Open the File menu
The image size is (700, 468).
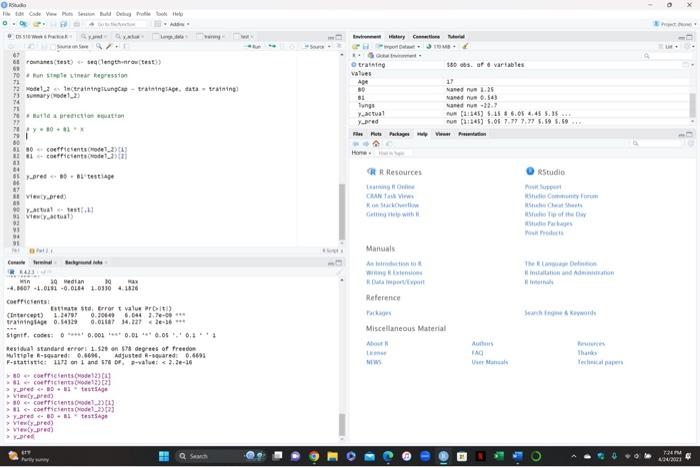click(x=6, y=14)
